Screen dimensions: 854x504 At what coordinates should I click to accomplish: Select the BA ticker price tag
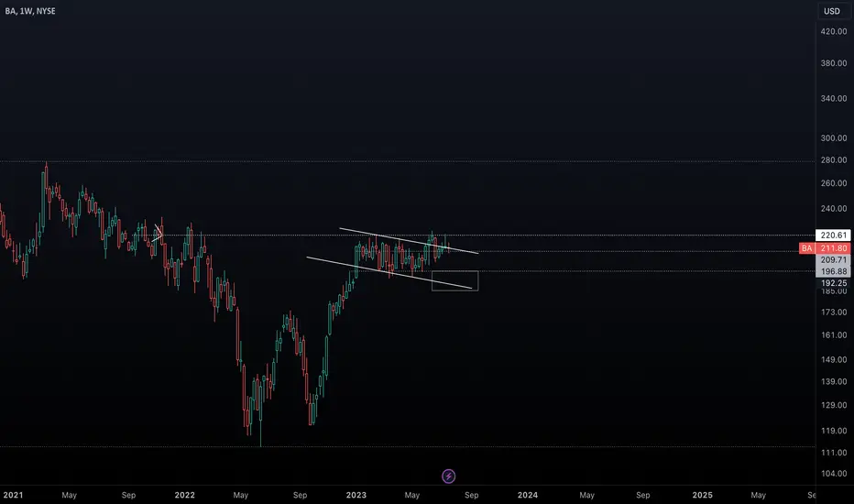[x=807, y=248]
